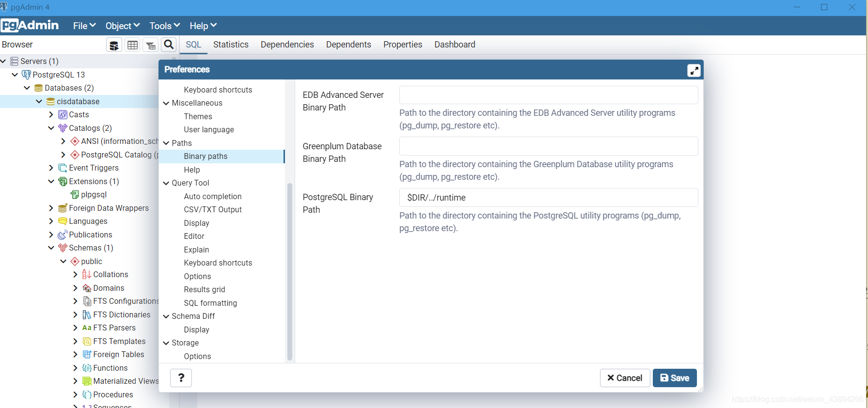Click the Domains node icon
The height and width of the screenshot is (408, 868).
[87, 288]
